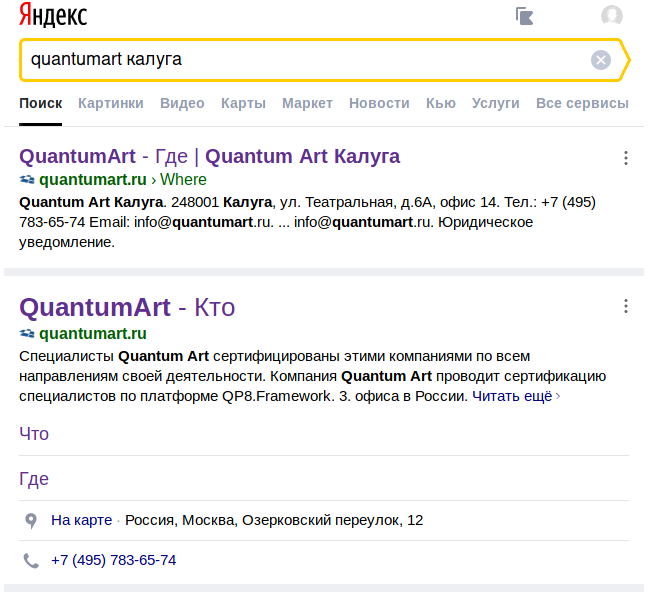Open options menu for QuantumArt - Кто result
The width and height of the screenshot is (655, 603).
625,307
